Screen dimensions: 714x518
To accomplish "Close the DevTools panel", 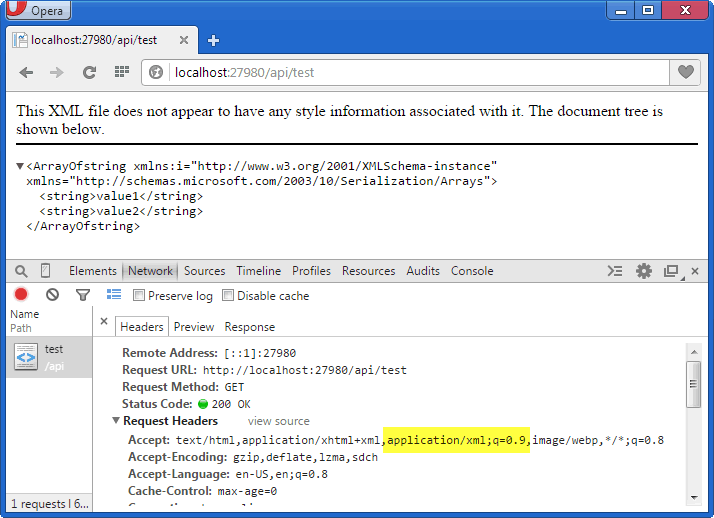I will point(695,271).
